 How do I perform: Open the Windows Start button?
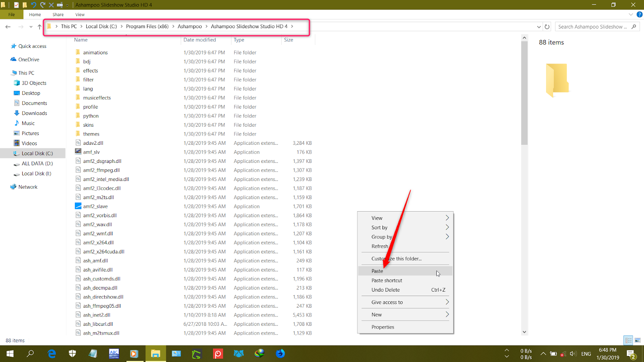coord(10,354)
